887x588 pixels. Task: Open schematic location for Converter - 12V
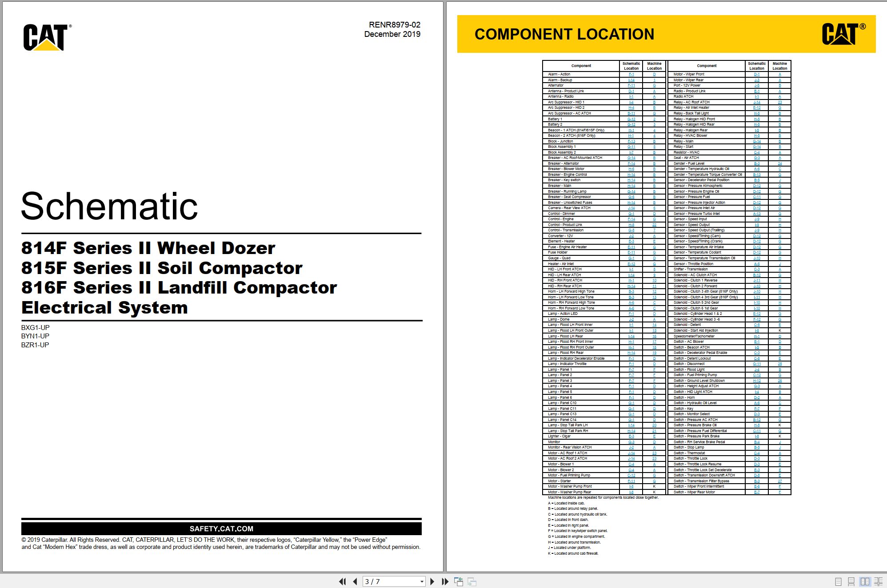point(631,236)
